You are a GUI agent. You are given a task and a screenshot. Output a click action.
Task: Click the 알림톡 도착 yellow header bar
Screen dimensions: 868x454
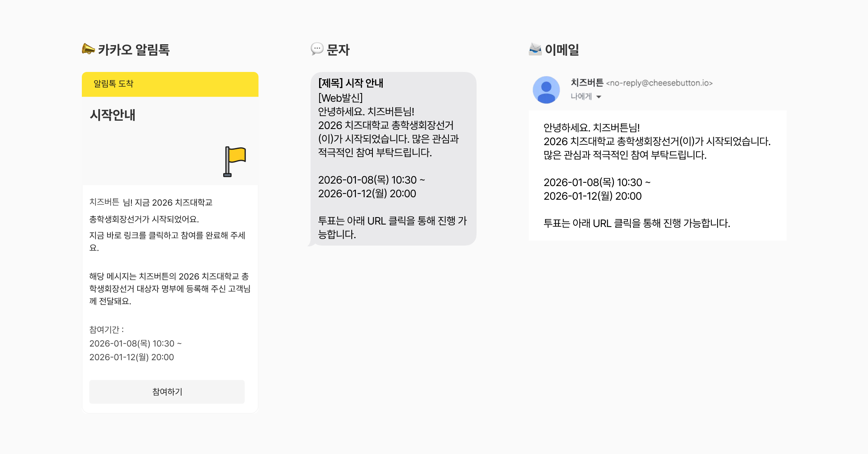coord(170,84)
